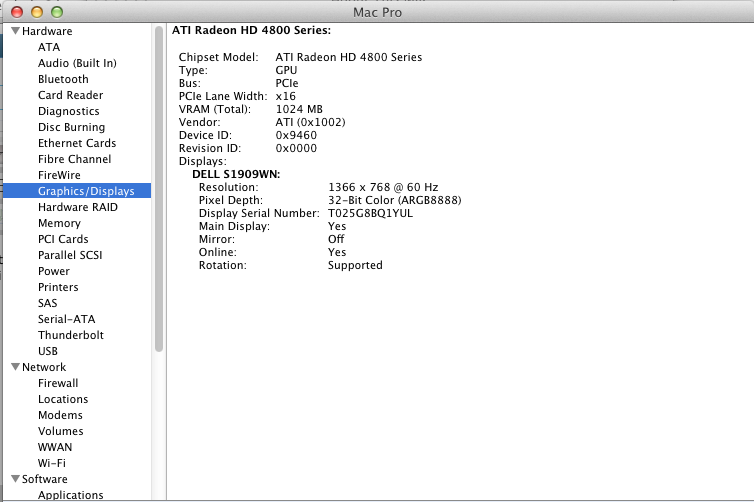754x502 pixels.
Task: Select Audio (Built In) item
Action: [77, 63]
